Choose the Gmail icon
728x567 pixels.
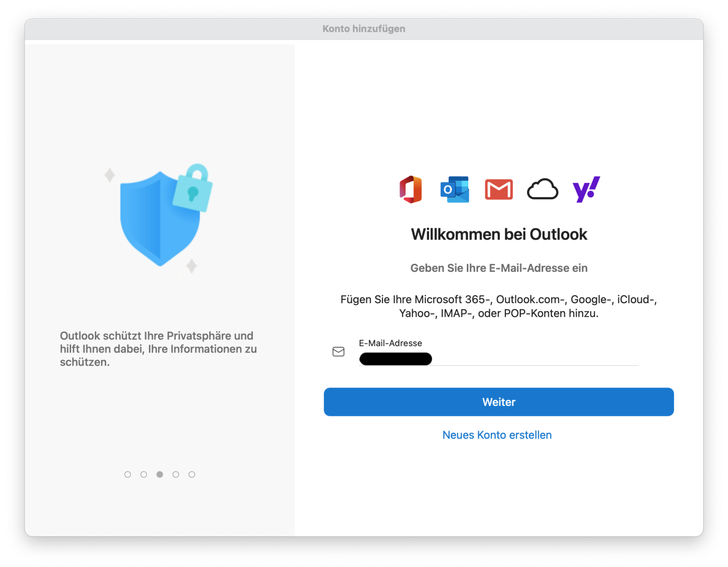(499, 189)
